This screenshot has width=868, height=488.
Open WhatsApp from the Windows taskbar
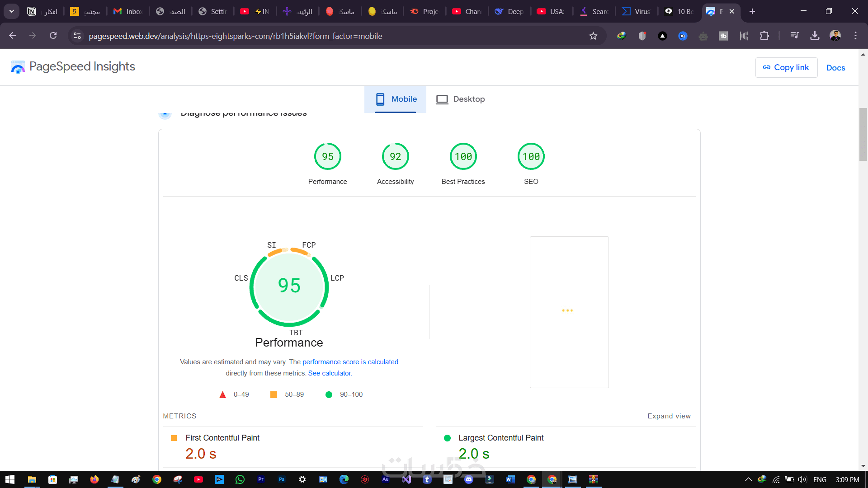240,479
